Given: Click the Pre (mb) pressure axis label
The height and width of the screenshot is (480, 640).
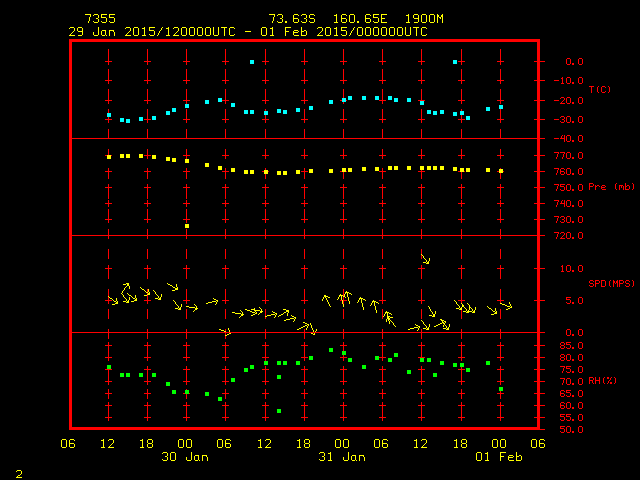Looking at the screenshot, I should 611,187.
